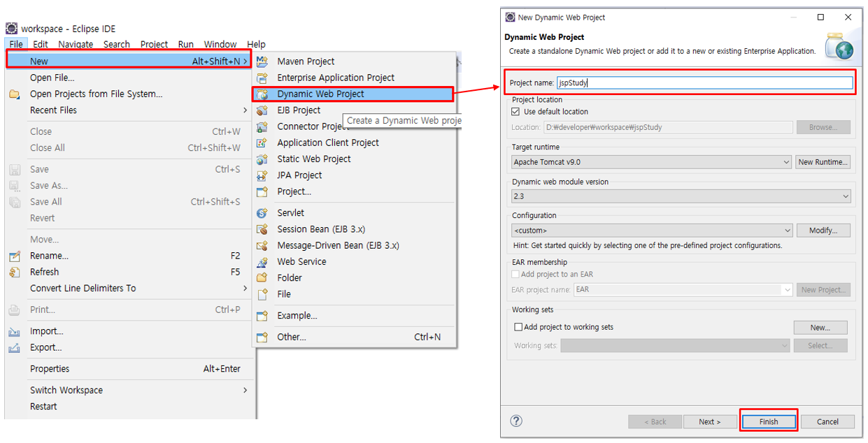Image resolution: width=868 pixels, height=443 pixels.
Task: Click the Project name input field
Action: 705,82
